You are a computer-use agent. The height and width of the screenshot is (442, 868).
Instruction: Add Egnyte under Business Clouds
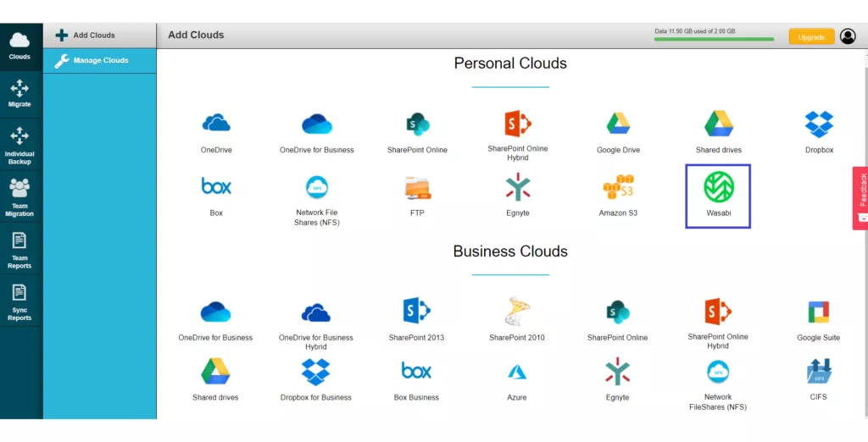click(617, 380)
